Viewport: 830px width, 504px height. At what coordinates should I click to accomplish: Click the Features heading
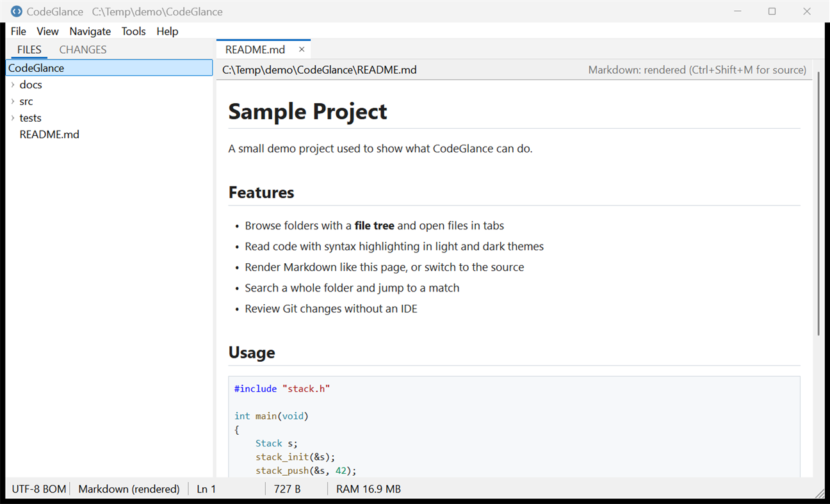point(261,193)
